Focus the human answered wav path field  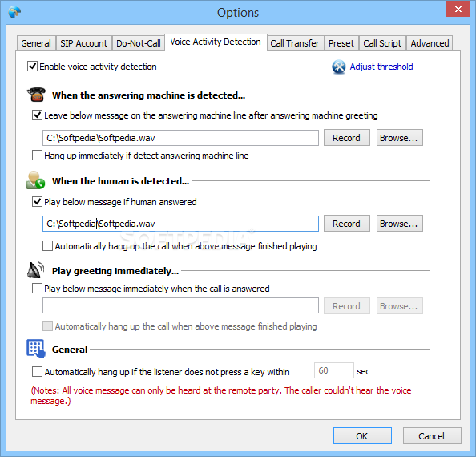point(180,224)
